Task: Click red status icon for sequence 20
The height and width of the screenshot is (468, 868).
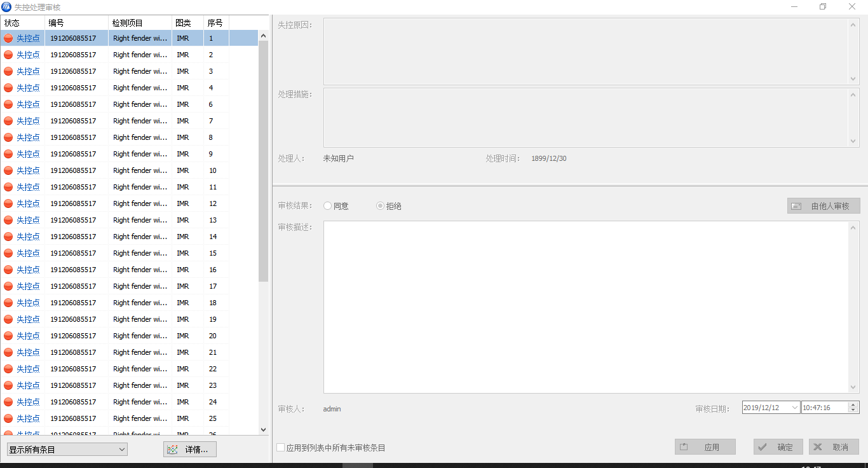Action: click(8, 336)
